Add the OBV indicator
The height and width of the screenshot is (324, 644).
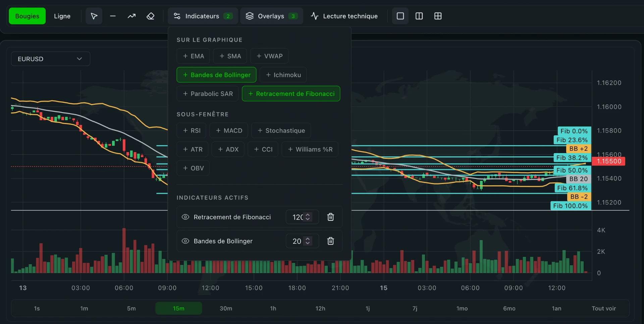(x=193, y=168)
